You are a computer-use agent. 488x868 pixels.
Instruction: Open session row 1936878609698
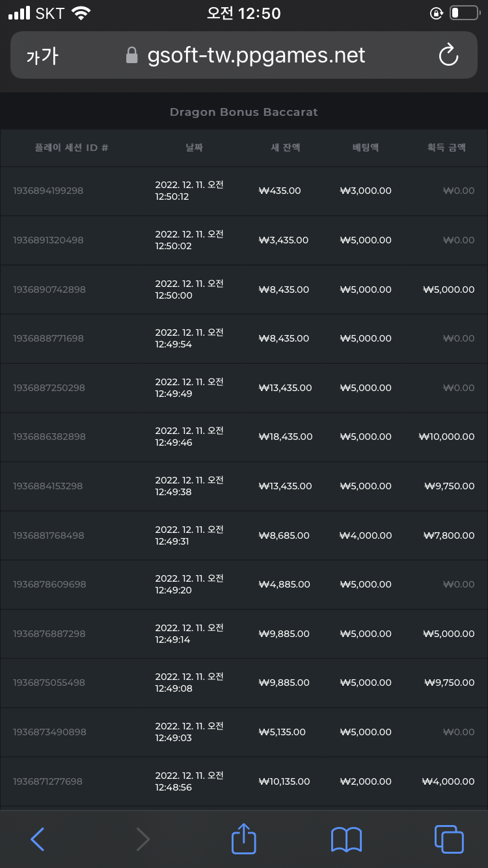244,584
